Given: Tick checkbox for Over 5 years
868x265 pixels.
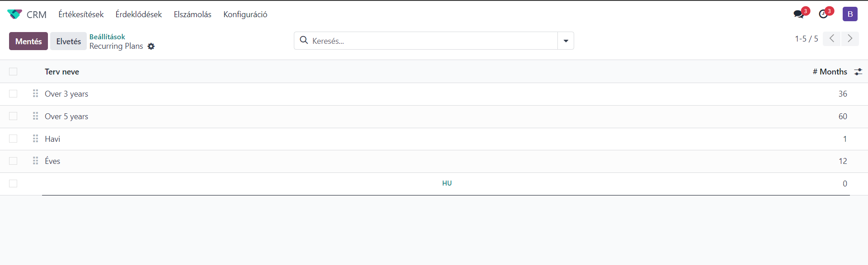Looking at the screenshot, I should click(x=13, y=116).
